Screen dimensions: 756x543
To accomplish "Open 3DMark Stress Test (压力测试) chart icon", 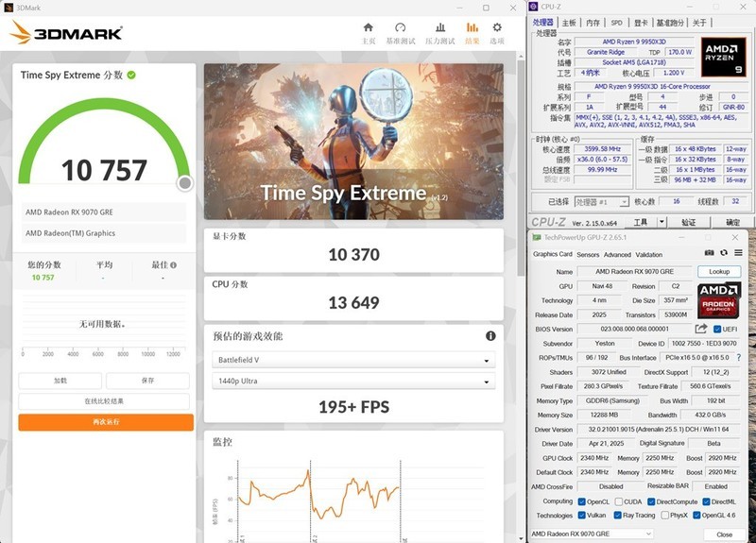I will (440, 27).
